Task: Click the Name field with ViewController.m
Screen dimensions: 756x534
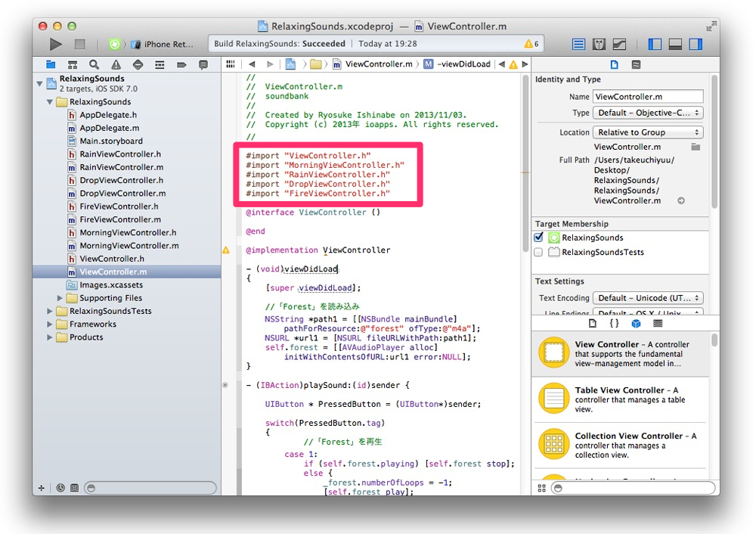Action: [x=647, y=97]
